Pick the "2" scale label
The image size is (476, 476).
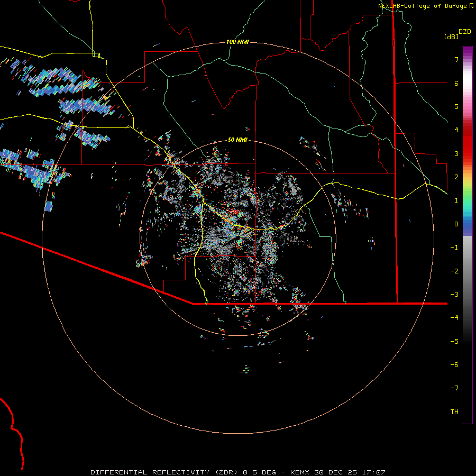point(456,177)
